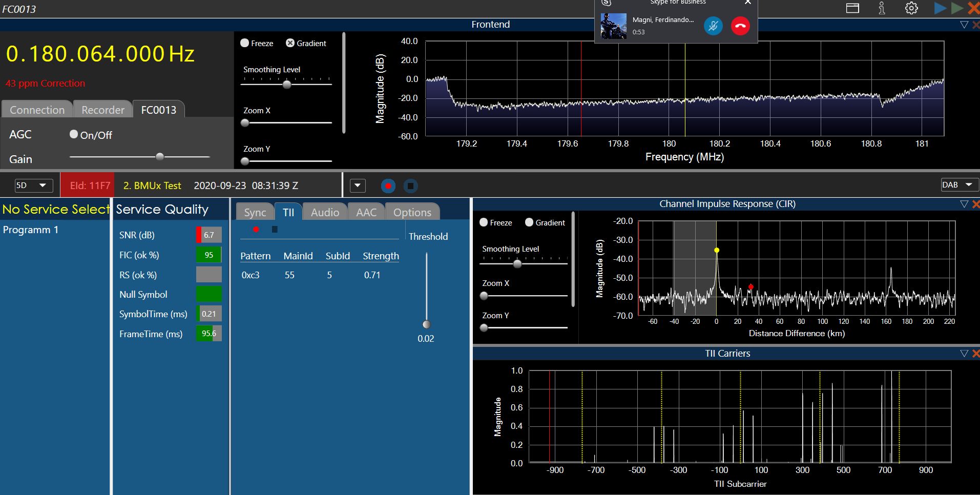Screen dimensions: 980x495
Task: Switch to the Audio tab
Action: (x=325, y=212)
